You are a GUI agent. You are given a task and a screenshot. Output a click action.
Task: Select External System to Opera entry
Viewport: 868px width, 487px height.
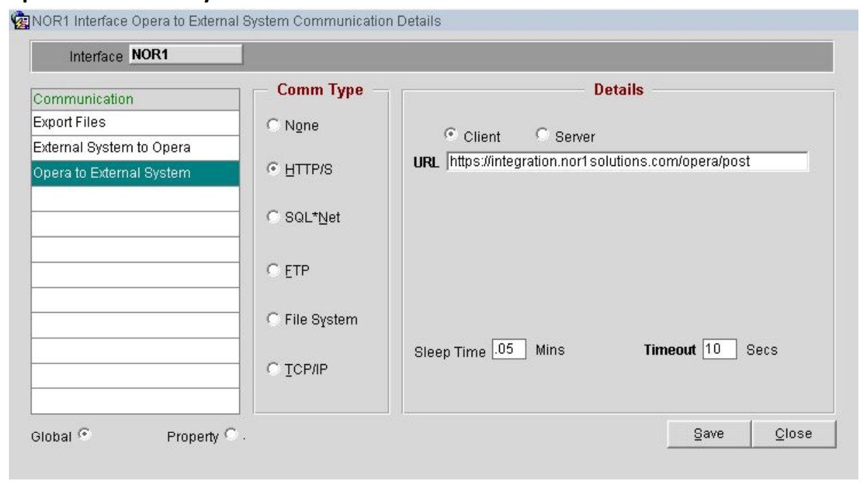pyautogui.click(x=135, y=148)
